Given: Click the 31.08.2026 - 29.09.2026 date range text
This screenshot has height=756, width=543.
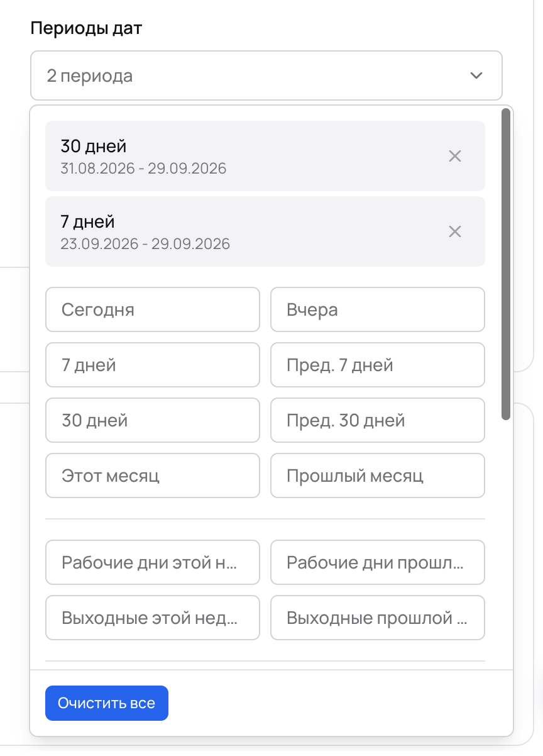Looking at the screenshot, I should [x=143, y=169].
